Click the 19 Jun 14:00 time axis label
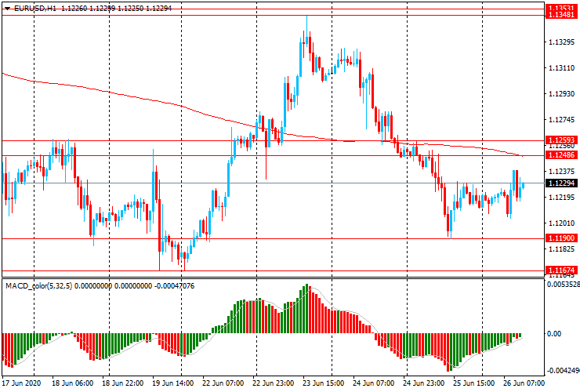The width and height of the screenshot is (580, 392). click(x=172, y=383)
